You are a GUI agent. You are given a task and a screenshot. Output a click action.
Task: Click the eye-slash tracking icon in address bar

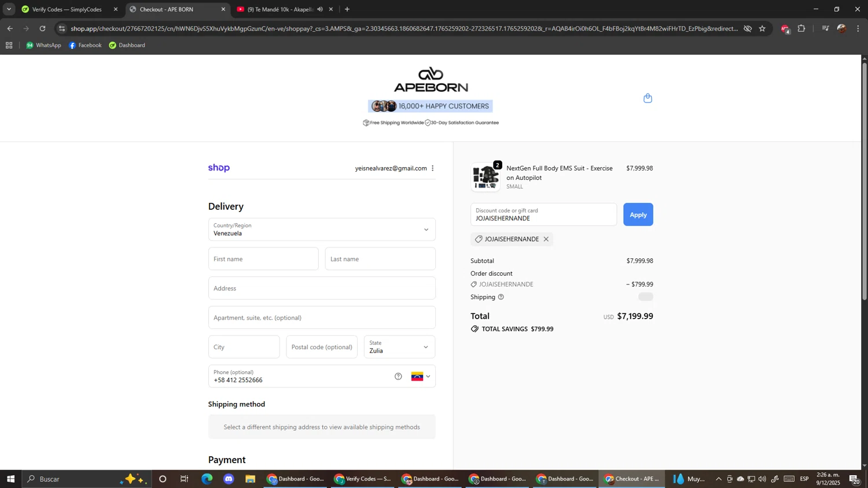[x=748, y=28]
